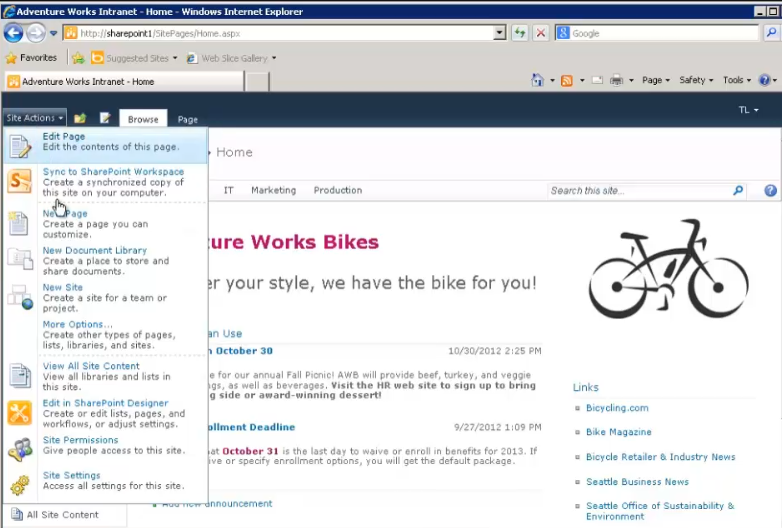782x528 pixels.
Task: Click the New Document Library icon
Action: coord(20,258)
